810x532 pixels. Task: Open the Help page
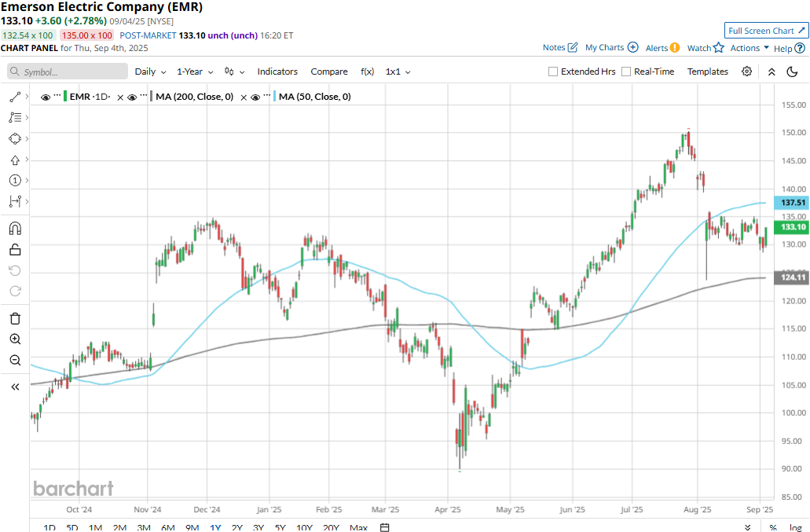point(790,49)
